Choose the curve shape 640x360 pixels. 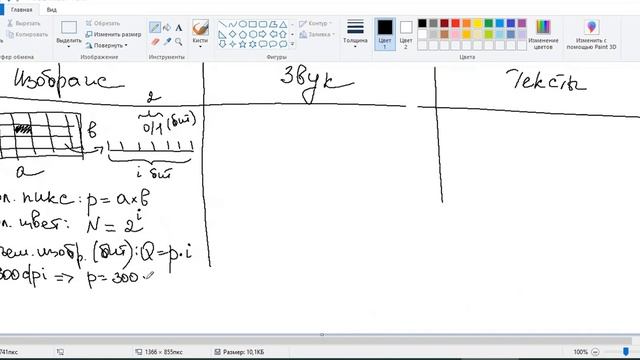point(232,24)
